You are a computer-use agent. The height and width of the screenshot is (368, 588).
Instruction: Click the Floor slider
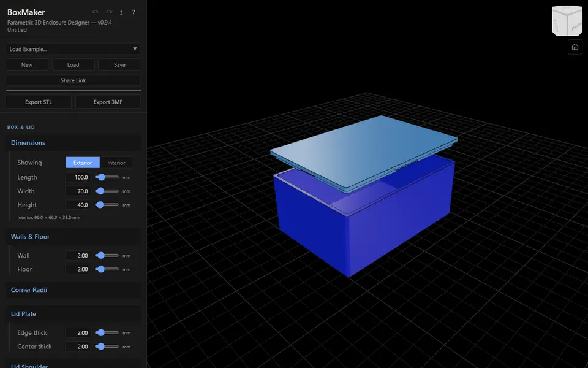tap(107, 269)
